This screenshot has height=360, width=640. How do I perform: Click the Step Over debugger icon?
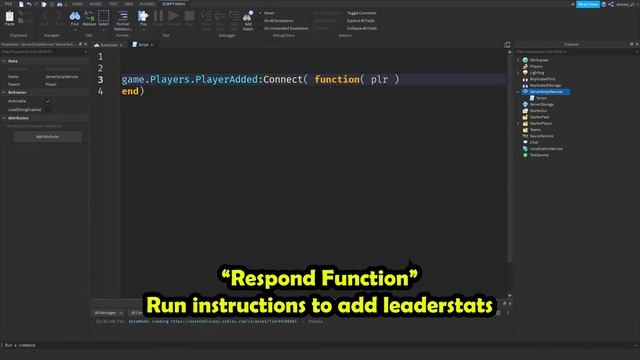pyautogui.click(x=220, y=16)
